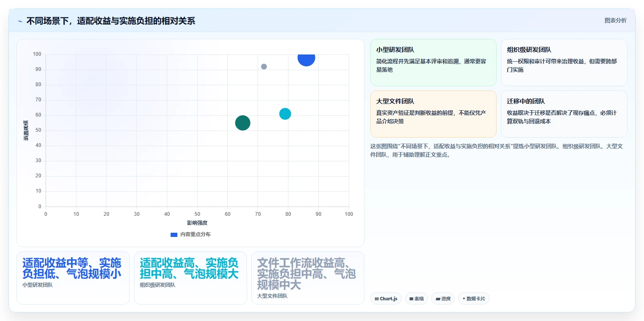Click the 图表分析 label in the header

tap(615, 20)
